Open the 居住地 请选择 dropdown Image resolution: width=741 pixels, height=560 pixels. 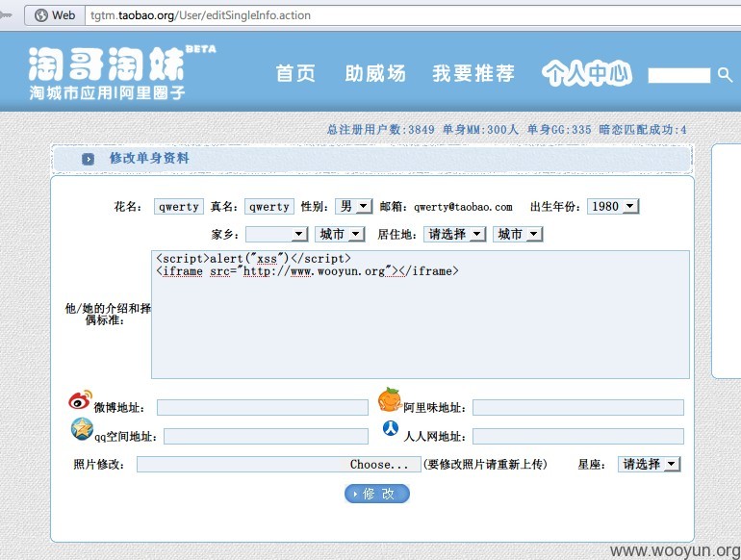pyautogui.click(x=454, y=234)
